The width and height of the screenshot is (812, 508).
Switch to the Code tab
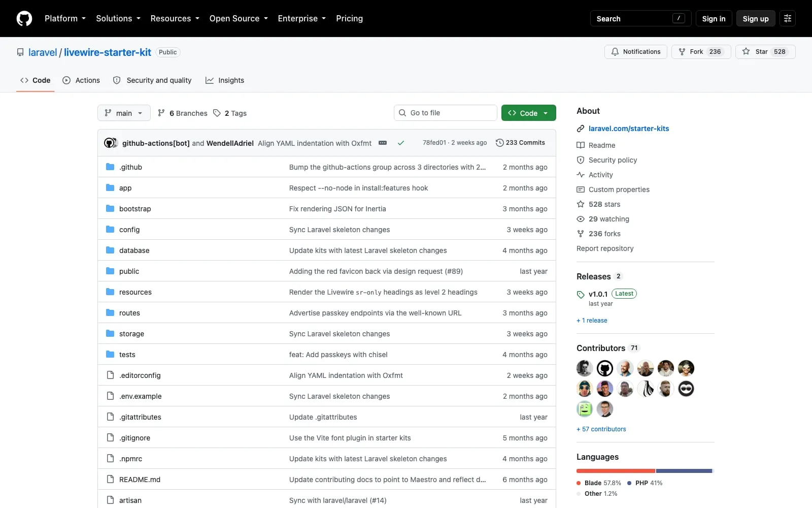(x=36, y=80)
